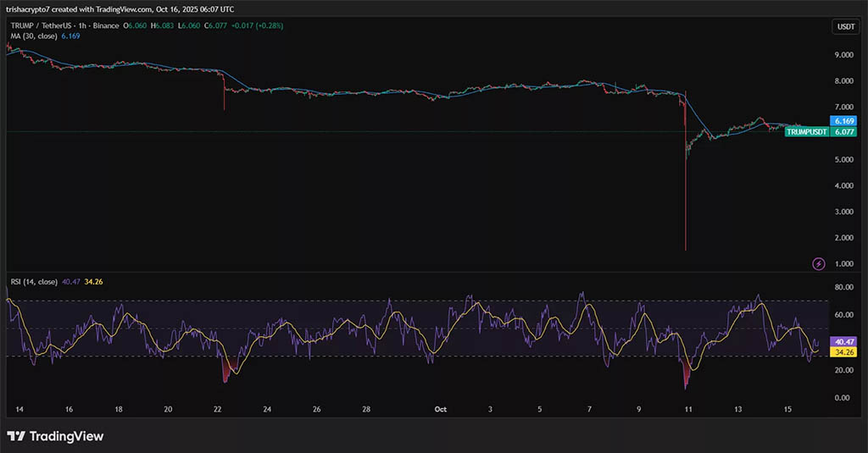Click the blue 6.169 MA price label
The height and width of the screenshot is (453, 868).
click(843, 121)
